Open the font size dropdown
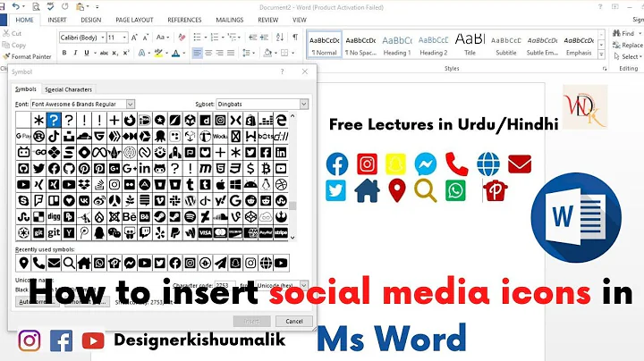 coord(124,38)
